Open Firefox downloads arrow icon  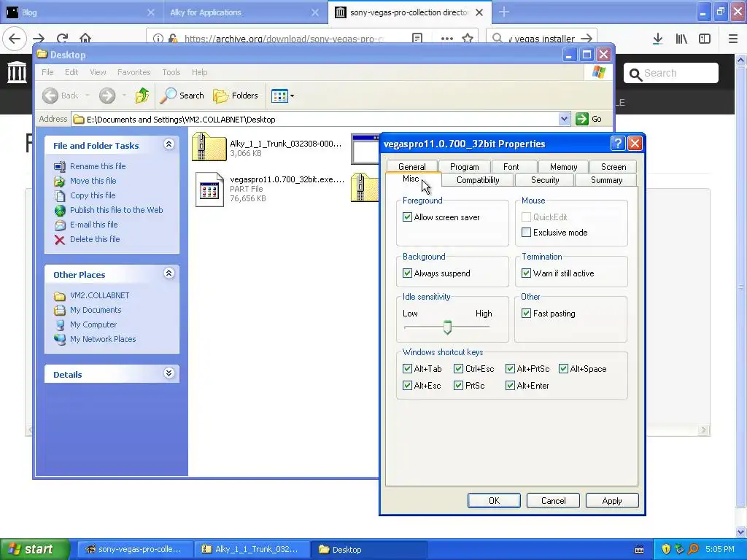point(657,39)
